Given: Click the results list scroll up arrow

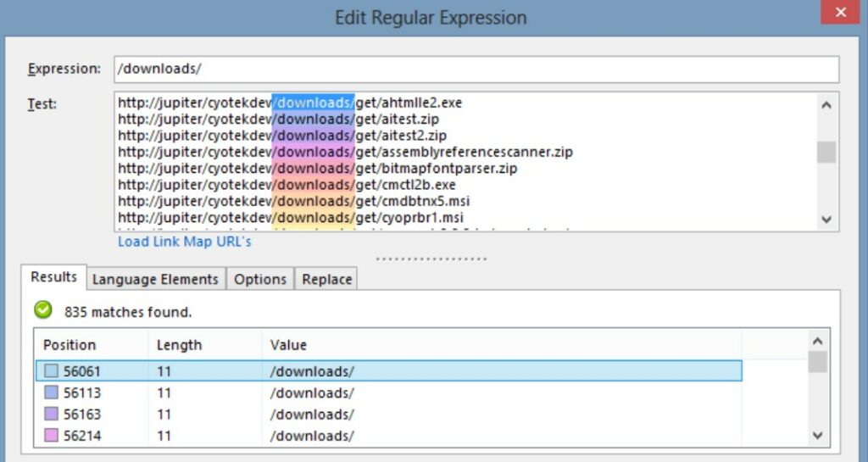Looking at the screenshot, I should 818,341.
